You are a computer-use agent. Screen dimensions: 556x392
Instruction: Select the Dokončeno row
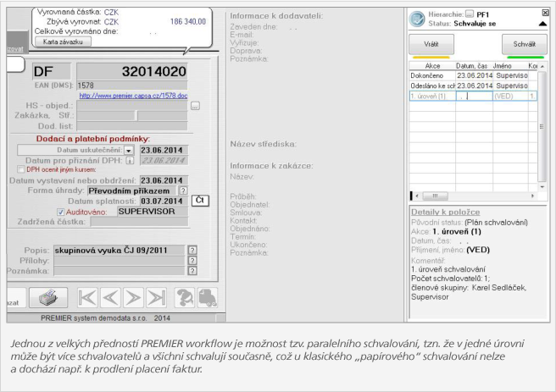474,75
